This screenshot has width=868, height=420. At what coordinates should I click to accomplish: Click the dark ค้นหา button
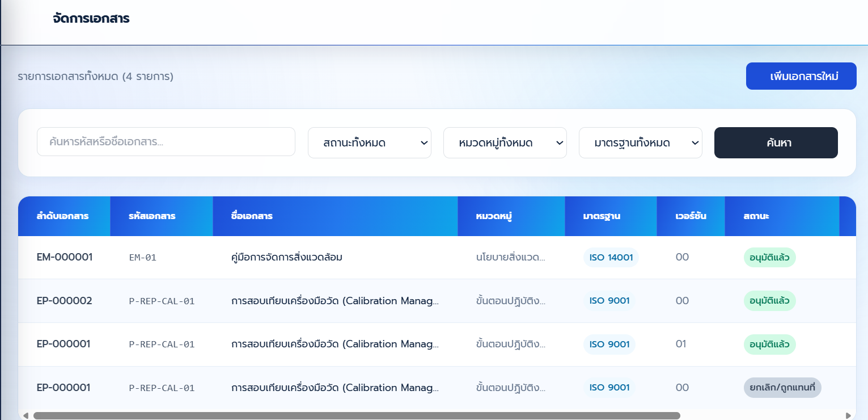(776, 142)
